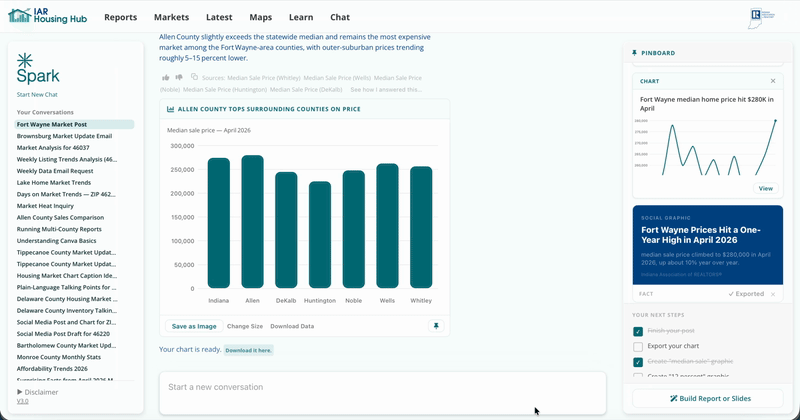Open Delaware County Inventory Talking conversation
Viewport: 800px width, 420px height.
point(66,310)
